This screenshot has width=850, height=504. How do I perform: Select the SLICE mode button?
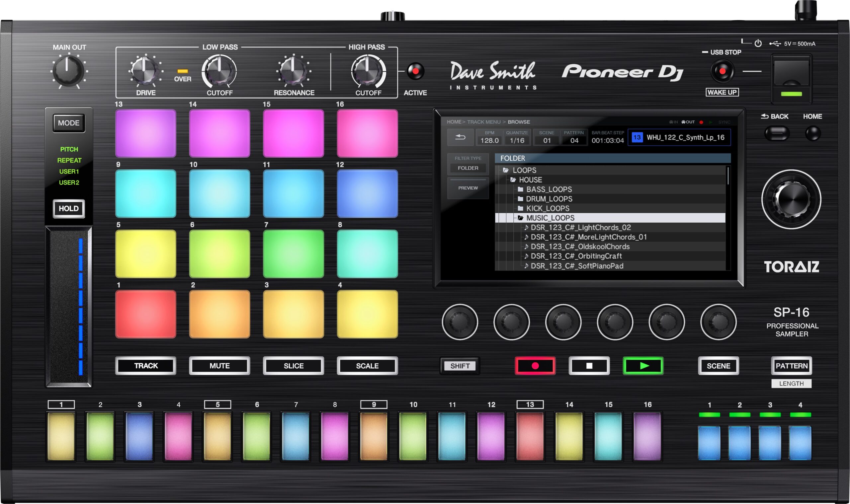tap(293, 366)
